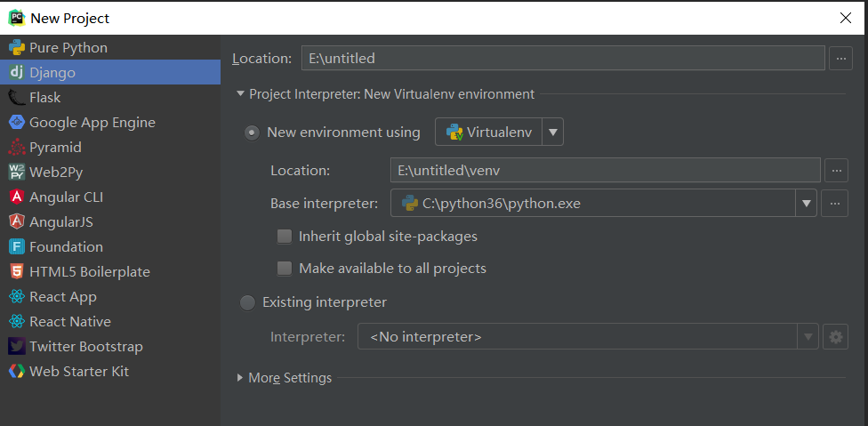Click the Virtualenv combo box label
The image size is (868, 426).
point(499,133)
